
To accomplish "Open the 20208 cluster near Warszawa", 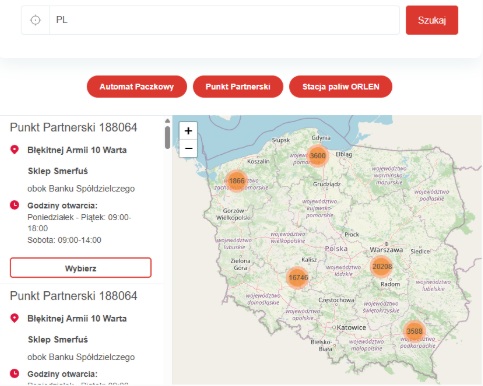I will 382,267.
